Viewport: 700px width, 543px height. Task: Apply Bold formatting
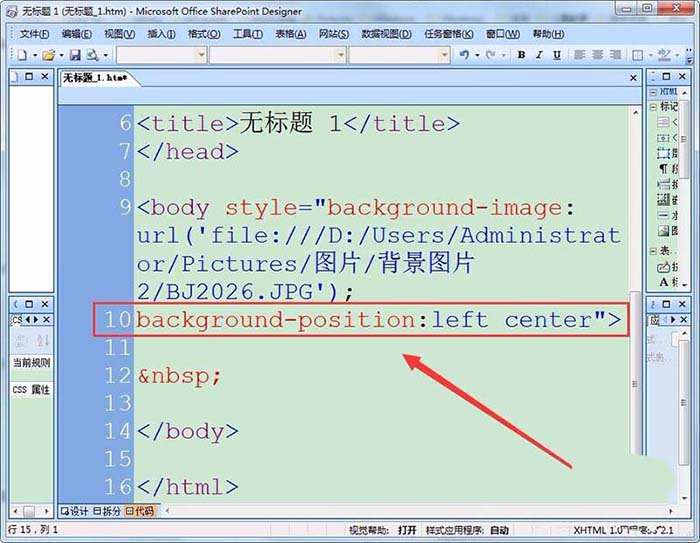click(522, 55)
